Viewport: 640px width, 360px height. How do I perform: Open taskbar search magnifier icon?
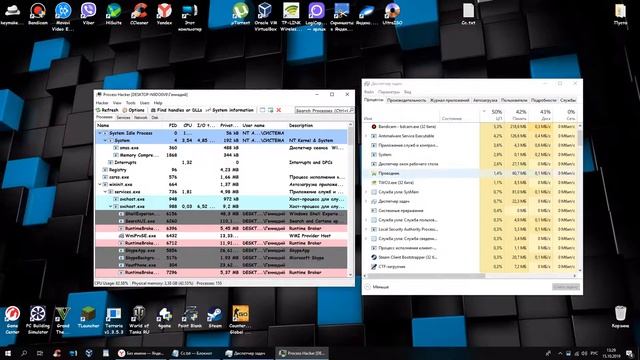pos(24,353)
